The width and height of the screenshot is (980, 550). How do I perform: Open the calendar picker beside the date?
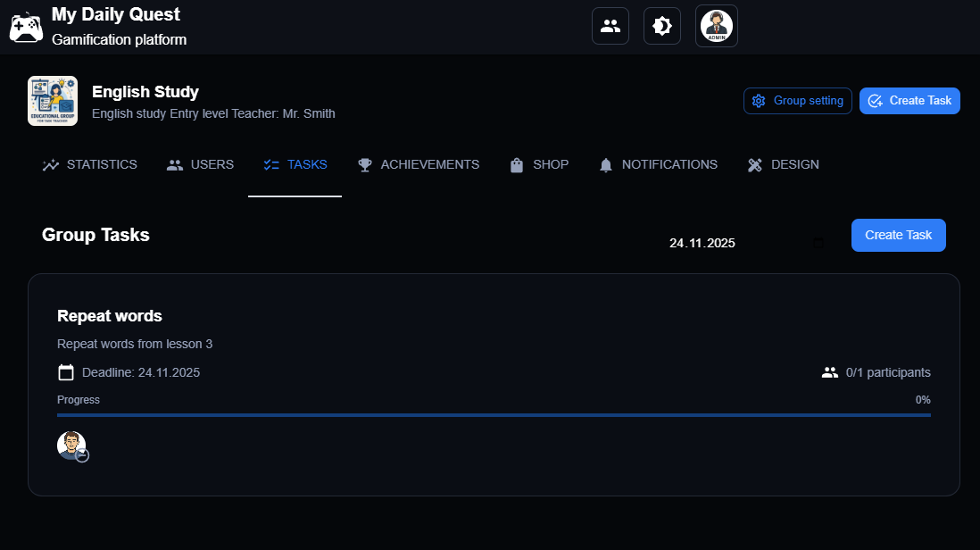tap(818, 242)
